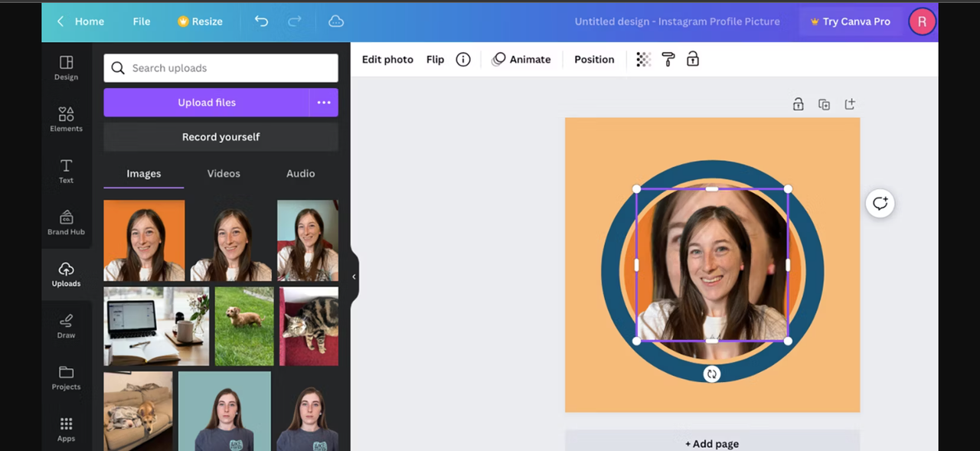Collapse the side panel with the arrow

tap(354, 276)
